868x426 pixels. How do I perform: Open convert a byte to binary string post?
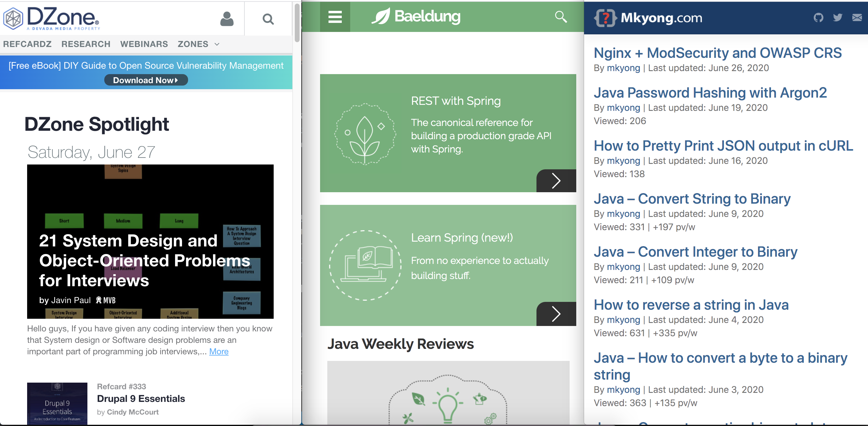tap(720, 366)
